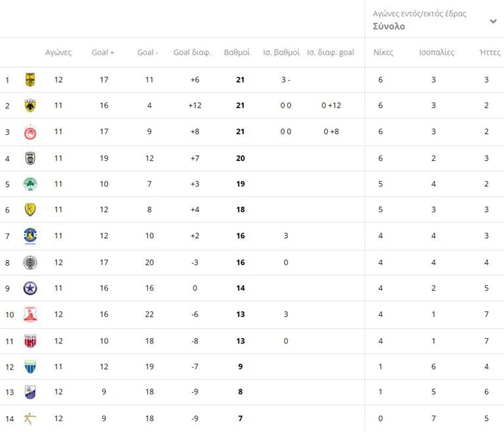Screen dimensions: 504x432
Task: Click the round black-white crest in row 8
Action: pos(30,263)
